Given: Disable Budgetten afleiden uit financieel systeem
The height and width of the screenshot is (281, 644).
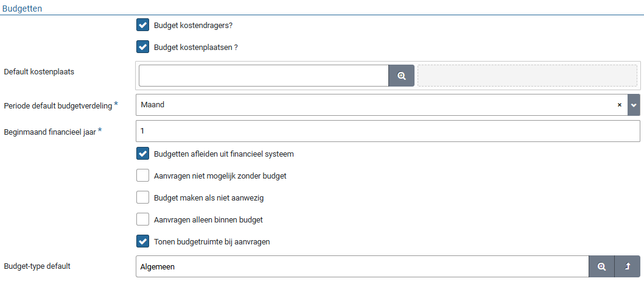Looking at the screenshot, I should point(143,154).
